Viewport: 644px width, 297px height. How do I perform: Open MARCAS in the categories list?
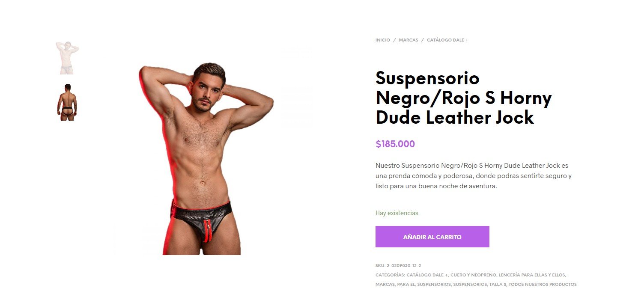tap(385, 285)
